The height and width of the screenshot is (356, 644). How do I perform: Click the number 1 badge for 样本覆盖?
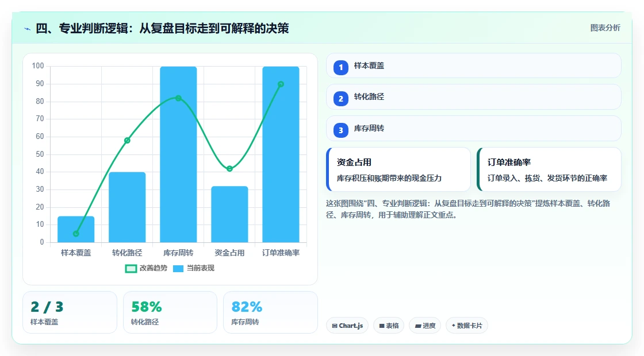[x=341, y=68]
